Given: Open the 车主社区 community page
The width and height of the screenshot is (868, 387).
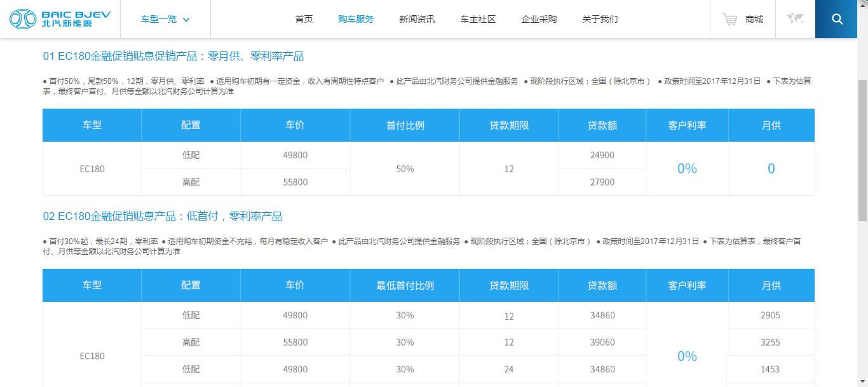Looking at the screenshot, I should (477, 19).
